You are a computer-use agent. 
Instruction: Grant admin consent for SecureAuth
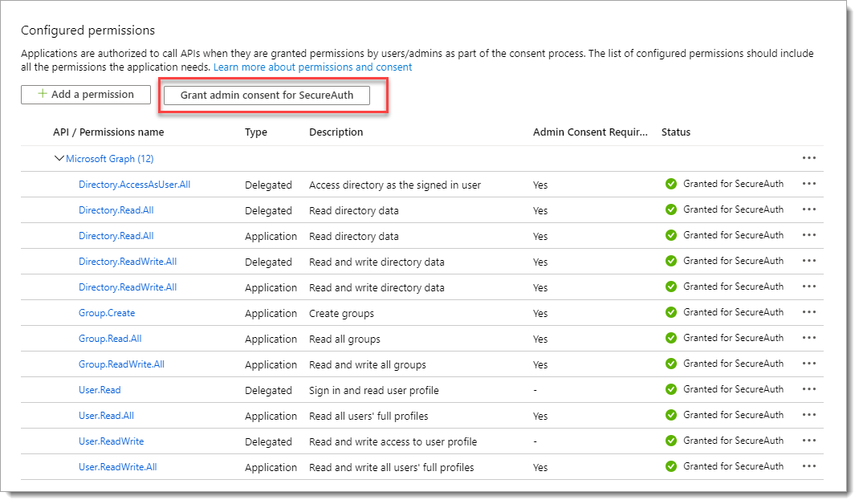(267, 95)
